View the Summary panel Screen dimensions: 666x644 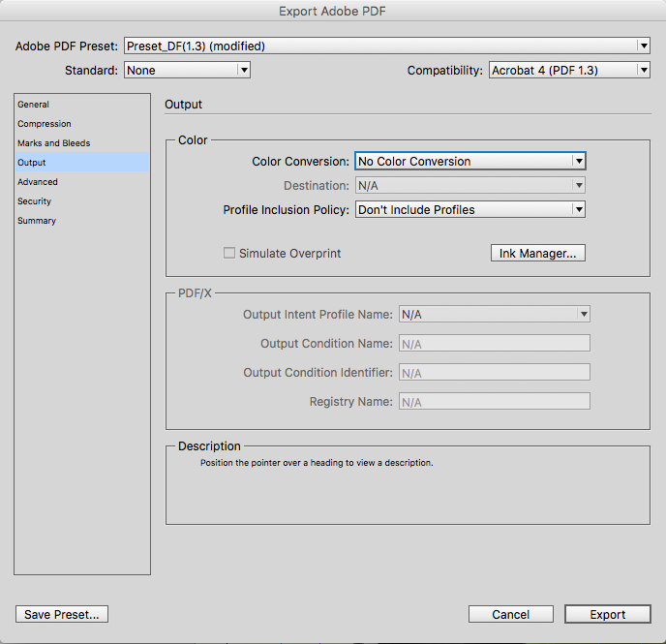pyautogui.click(x=82, y=221)
